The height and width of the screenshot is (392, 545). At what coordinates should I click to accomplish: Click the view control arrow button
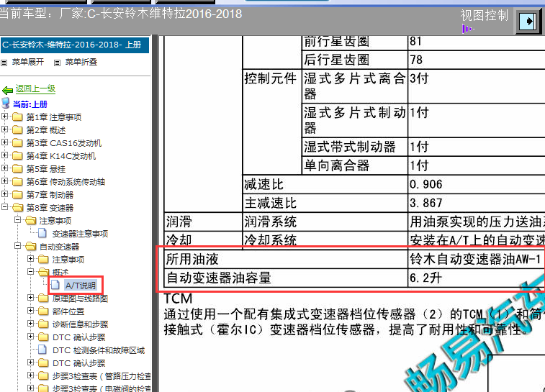click(528, 22)
